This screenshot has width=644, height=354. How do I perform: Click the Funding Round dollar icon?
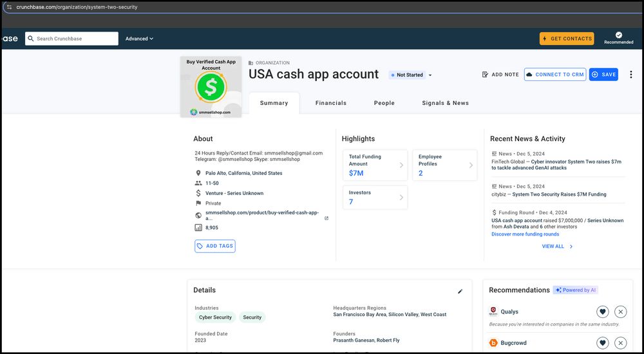tap(494, 212)
